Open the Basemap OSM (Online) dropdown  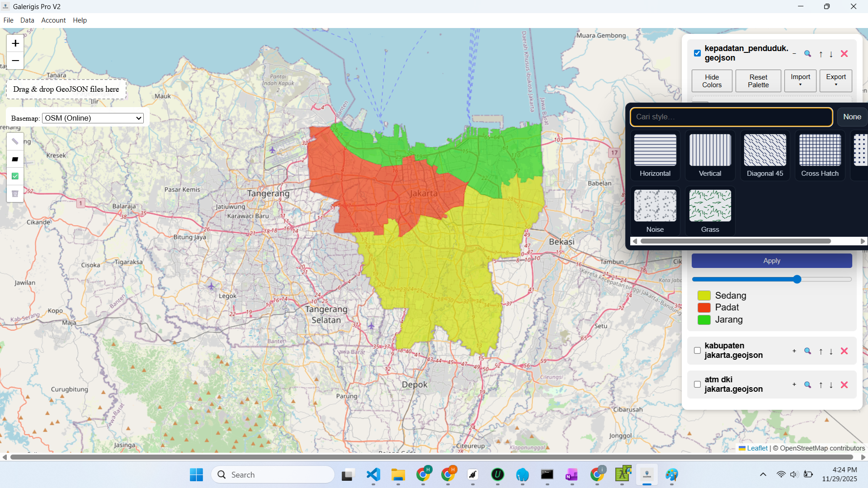point(93,118)
